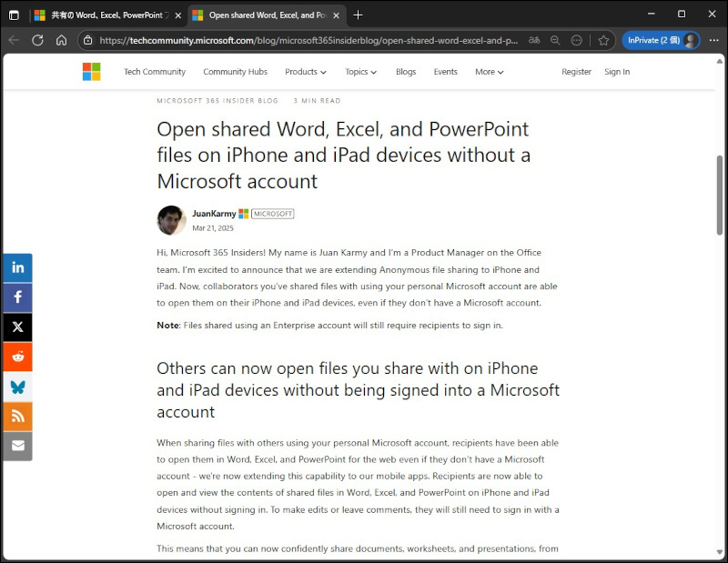Screen dimensions: 728x563
Task: Share article on Bluesky
Action: [17, 387]
